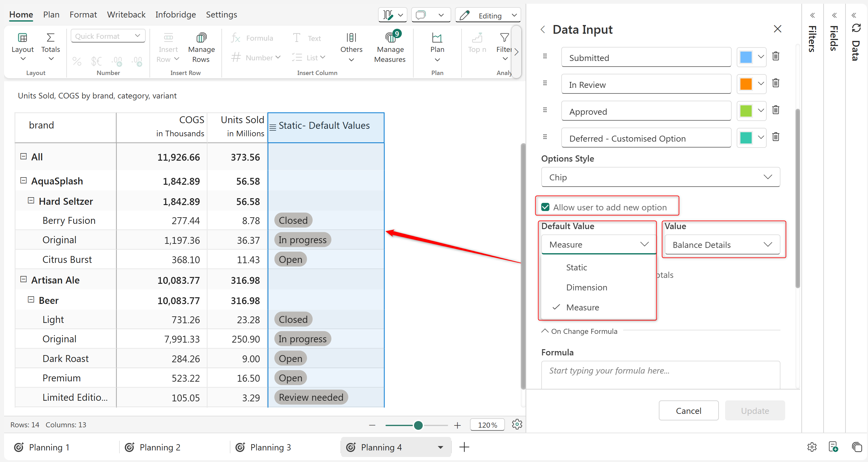Viewport: 868px width, 462px height.
Task: Open the Layout icon menu
Action: (22, 38)
